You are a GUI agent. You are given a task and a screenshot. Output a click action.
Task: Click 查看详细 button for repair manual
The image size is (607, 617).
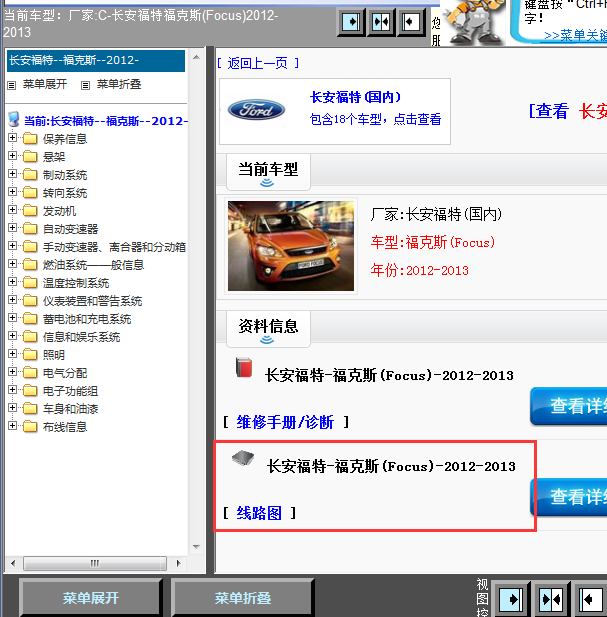[568, 406]
